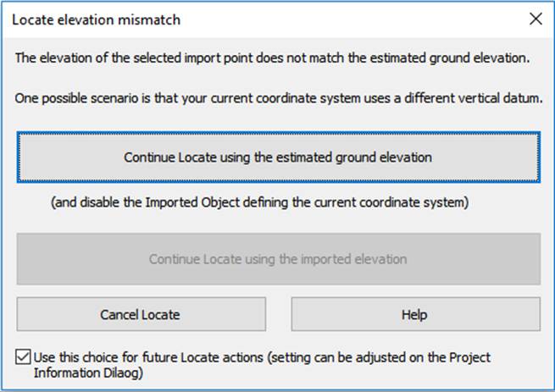
Task: Click the 'disable the Imported Object' note
Action: 259,203
